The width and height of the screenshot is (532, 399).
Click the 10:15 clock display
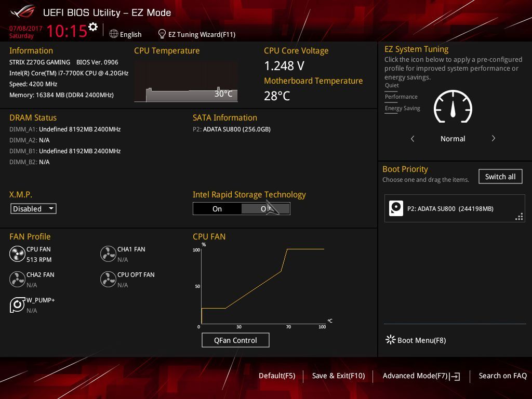pyautogui.click(x=67, y=31)
